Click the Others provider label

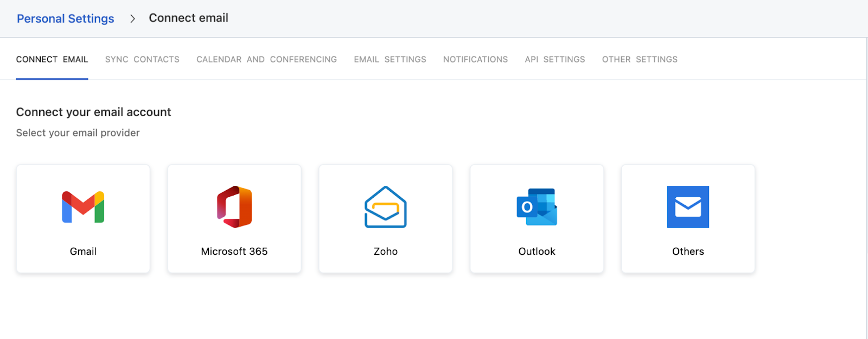click(x=688, y=252)
